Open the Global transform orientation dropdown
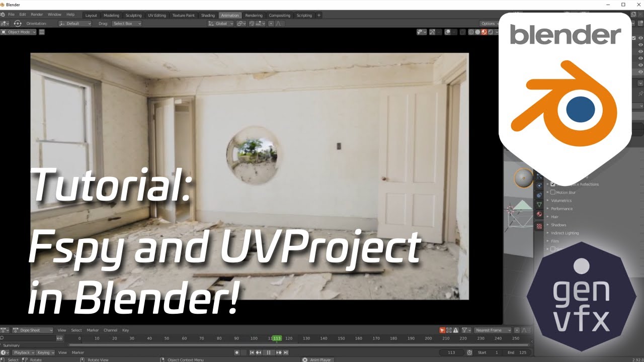The width and height of the screenshot is (644, 362). (x=220, y=24)
